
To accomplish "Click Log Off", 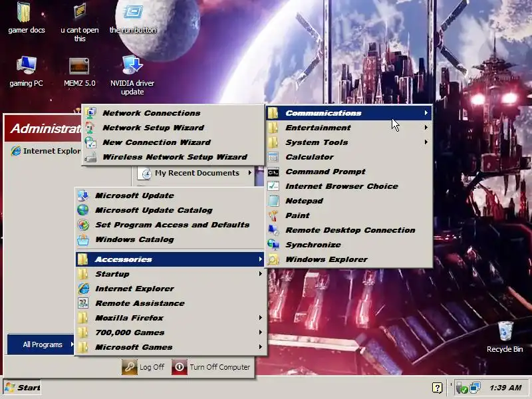I will [143, 367].
